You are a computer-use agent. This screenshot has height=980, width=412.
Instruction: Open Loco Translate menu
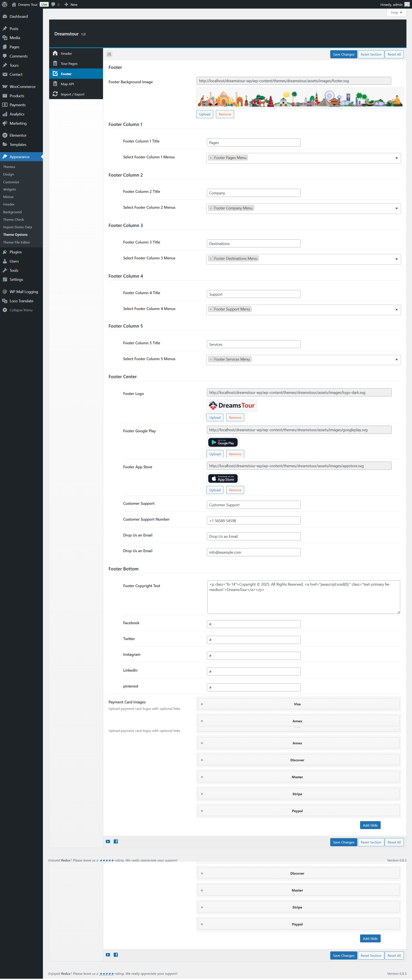point(21,301)
